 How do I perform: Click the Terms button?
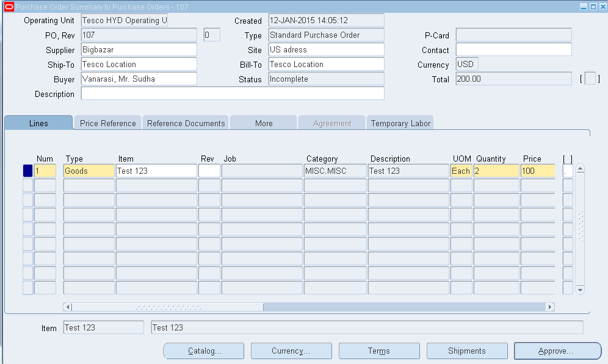click(379, 351)
